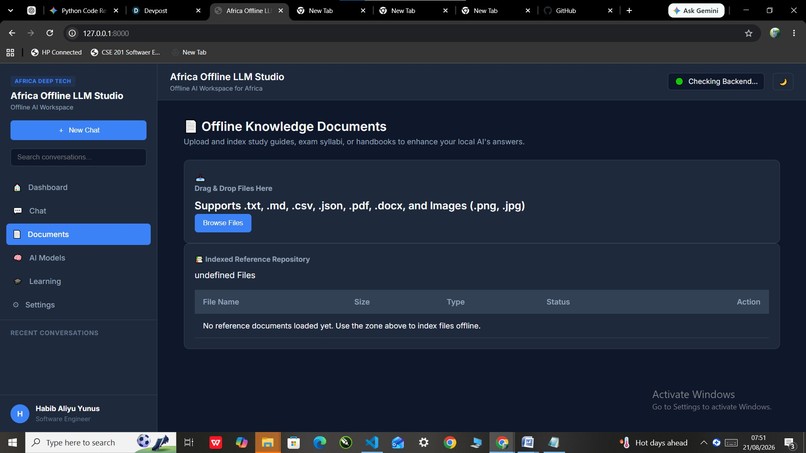Image resolution: width=806 pixels, height=453 pixels.
Task: Go back in browser history
Action: pos(12,33)
